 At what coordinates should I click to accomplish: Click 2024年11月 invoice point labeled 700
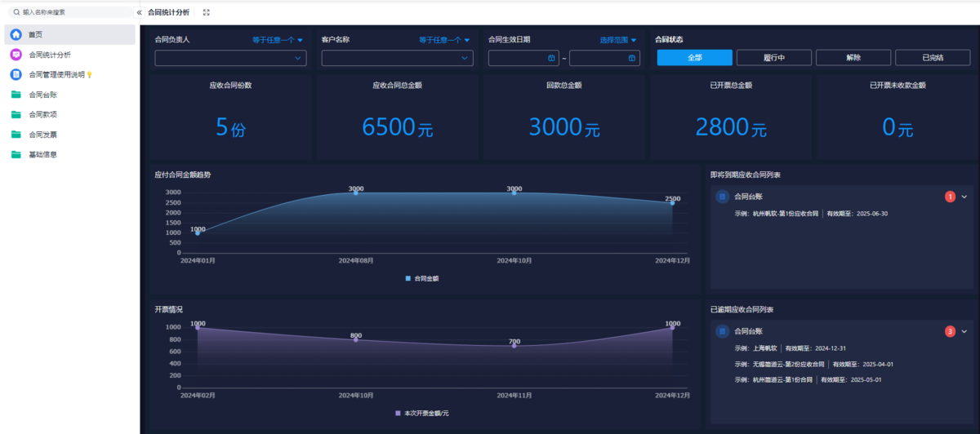tap(514, 346)
